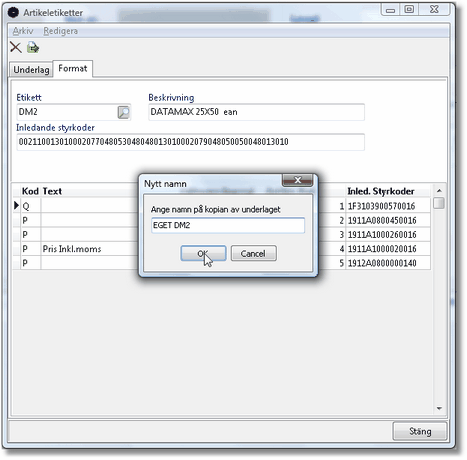
Task: Close the Nytt namn dialog
Action: point(297,180)
